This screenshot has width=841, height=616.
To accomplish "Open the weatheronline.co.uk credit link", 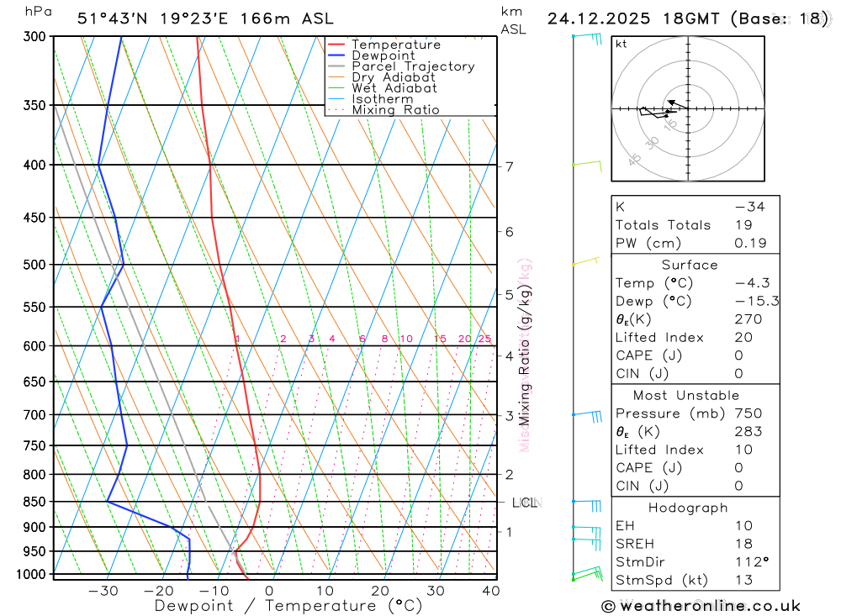I will 710,607.
